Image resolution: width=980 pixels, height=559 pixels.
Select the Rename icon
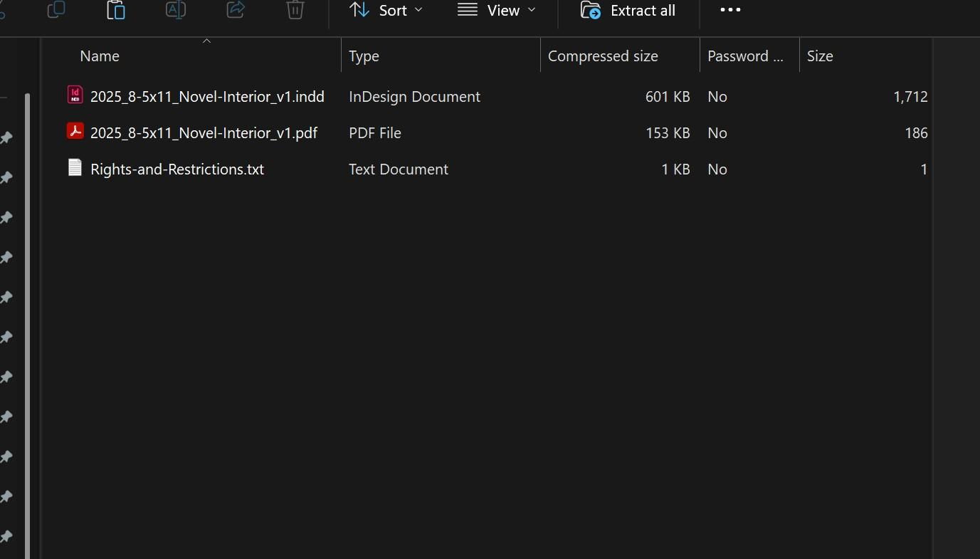click(x=175, y=11)
